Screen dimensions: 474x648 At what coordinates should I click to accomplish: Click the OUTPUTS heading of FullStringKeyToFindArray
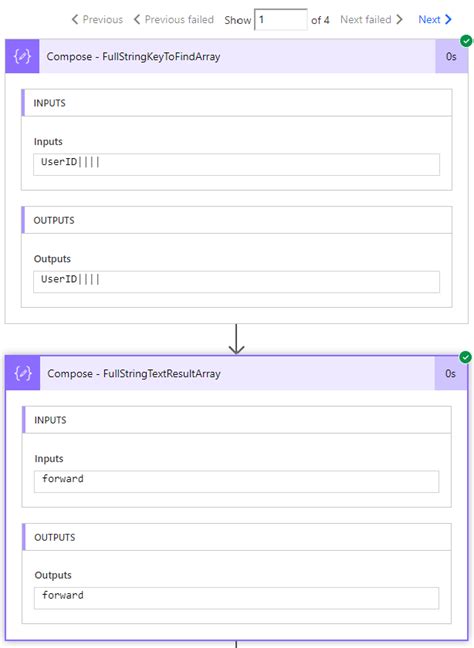(54, 220)
